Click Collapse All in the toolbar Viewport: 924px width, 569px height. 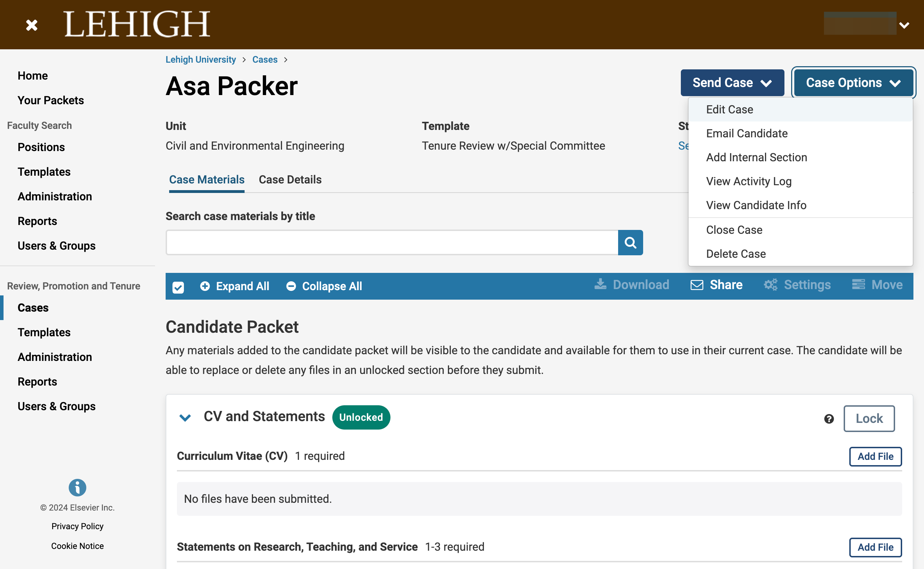(324, 286)
